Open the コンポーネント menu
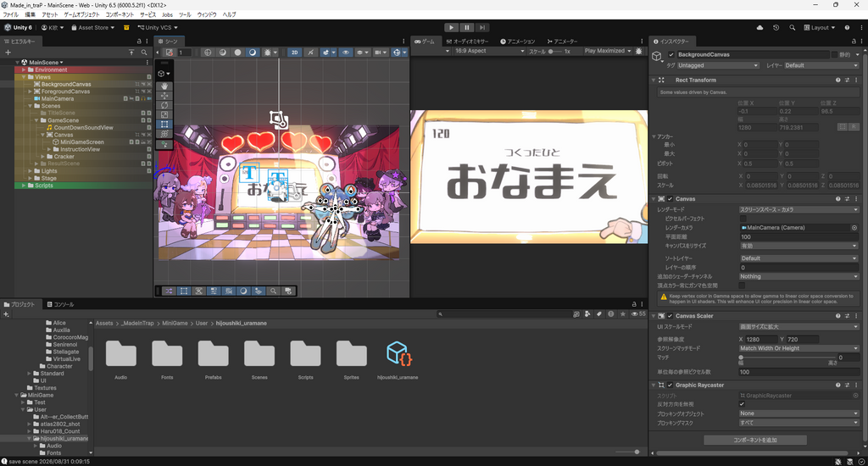 tap(120, 15)
